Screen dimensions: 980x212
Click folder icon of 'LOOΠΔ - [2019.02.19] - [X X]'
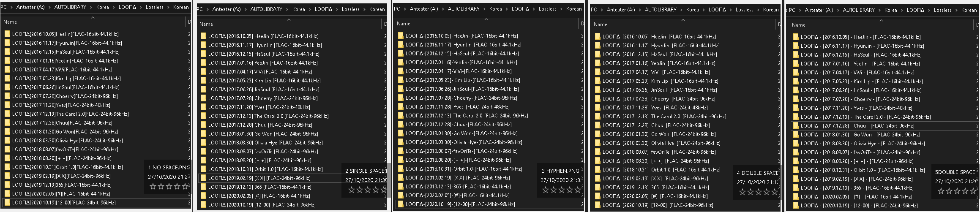796,179
